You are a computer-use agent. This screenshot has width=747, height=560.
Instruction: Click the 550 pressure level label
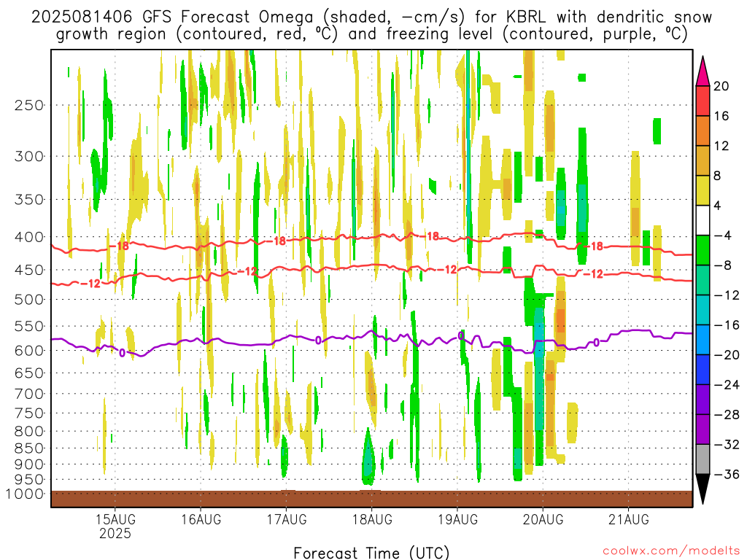(x=29, y=327)
